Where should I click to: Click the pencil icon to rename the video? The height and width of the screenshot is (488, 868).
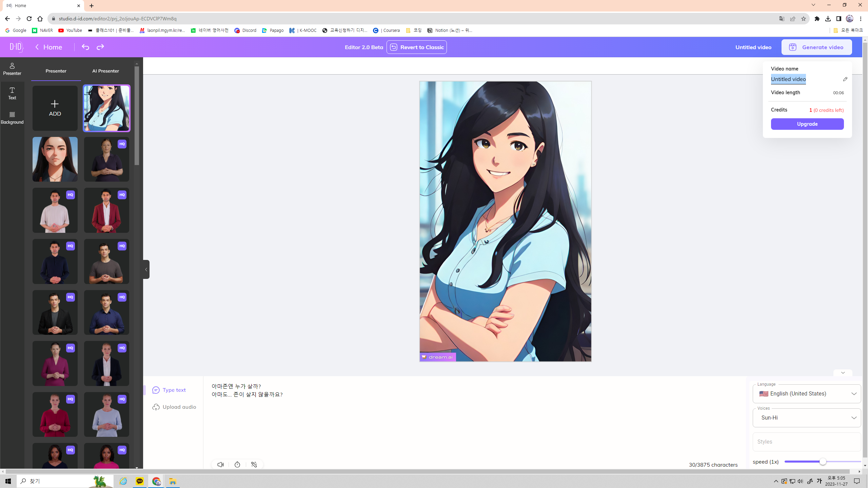[845, 79]
